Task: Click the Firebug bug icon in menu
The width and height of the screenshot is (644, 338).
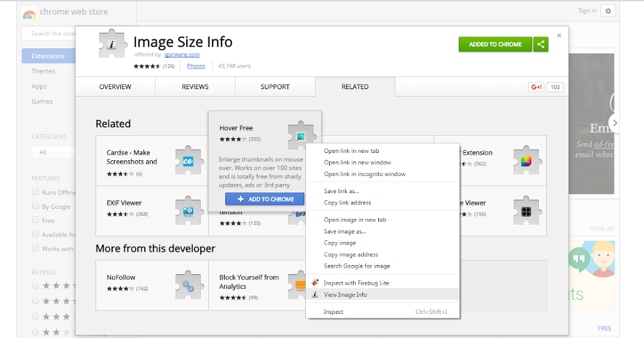Action: 315,283
